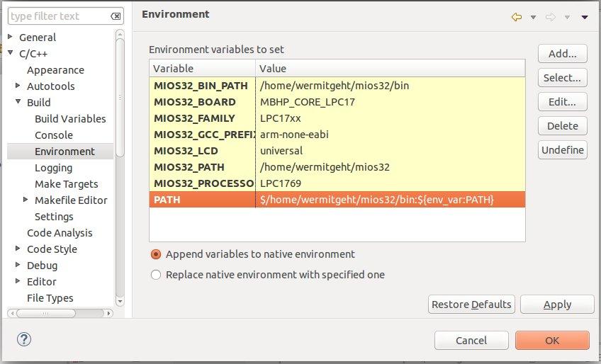Screen dimensions: 601x364
Task: Click the Select... button
Action: (x=562, y=78)
